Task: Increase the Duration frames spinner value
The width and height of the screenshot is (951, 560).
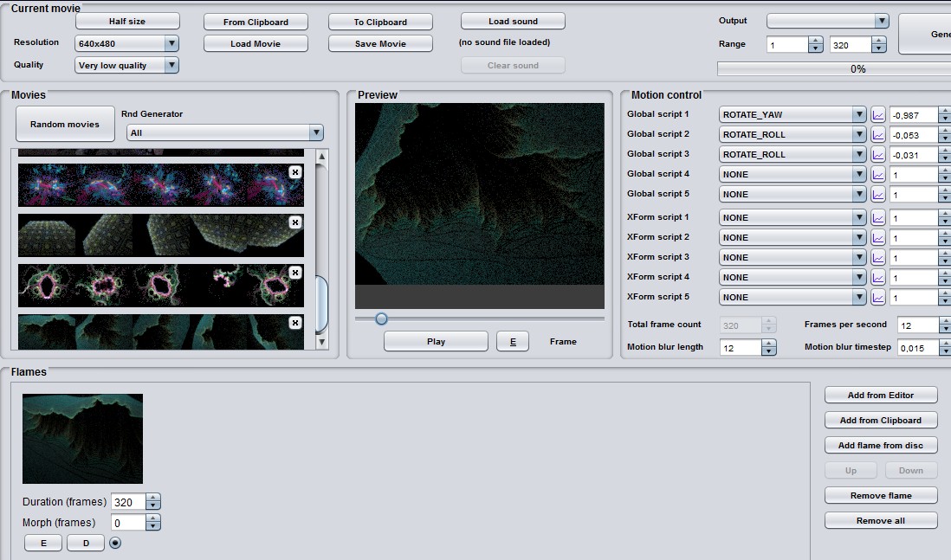Action: click(153, 498)
